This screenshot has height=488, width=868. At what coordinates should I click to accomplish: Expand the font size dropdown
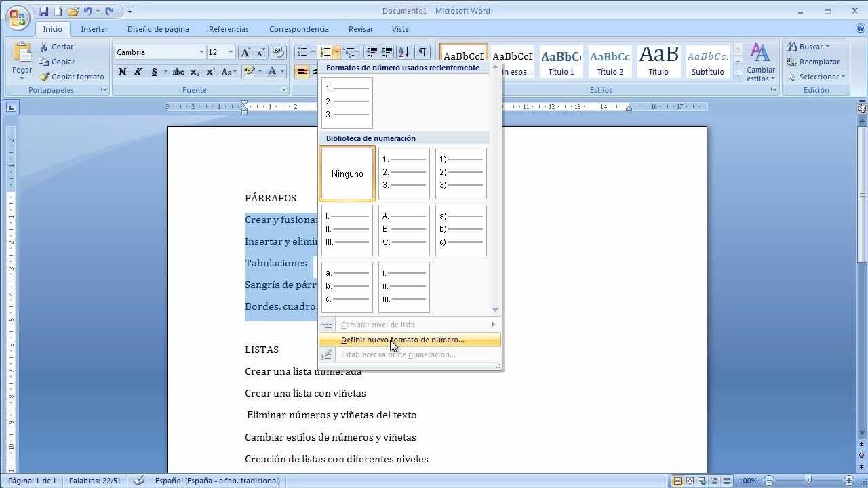(231, 52)
